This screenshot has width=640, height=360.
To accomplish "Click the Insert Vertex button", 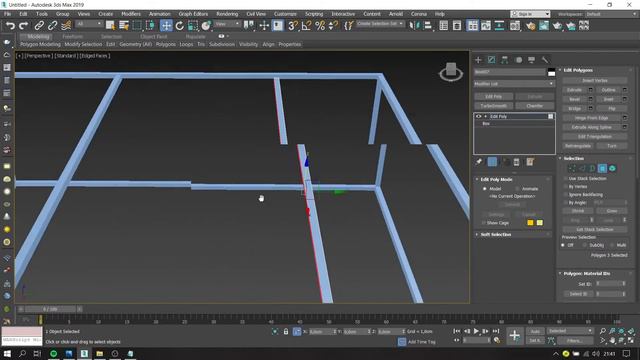I will coord(595,80).
